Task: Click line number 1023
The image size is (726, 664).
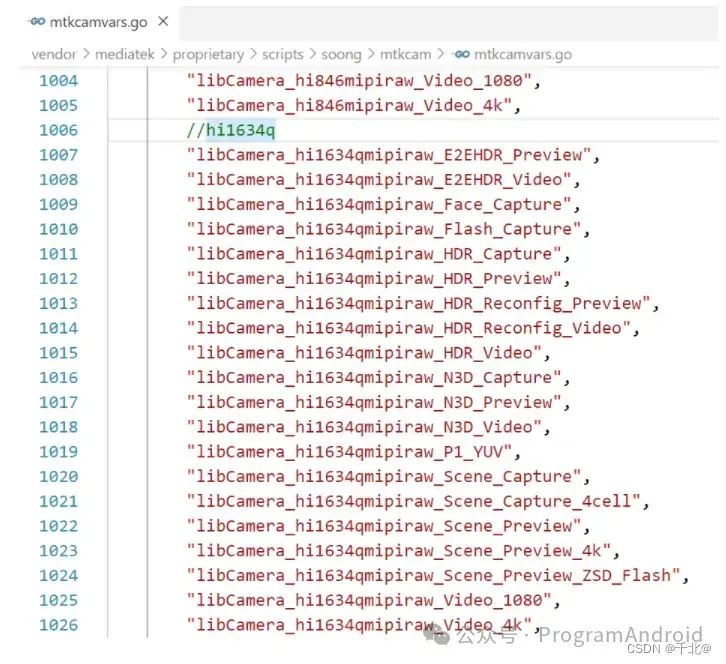Action: point(58,551)
